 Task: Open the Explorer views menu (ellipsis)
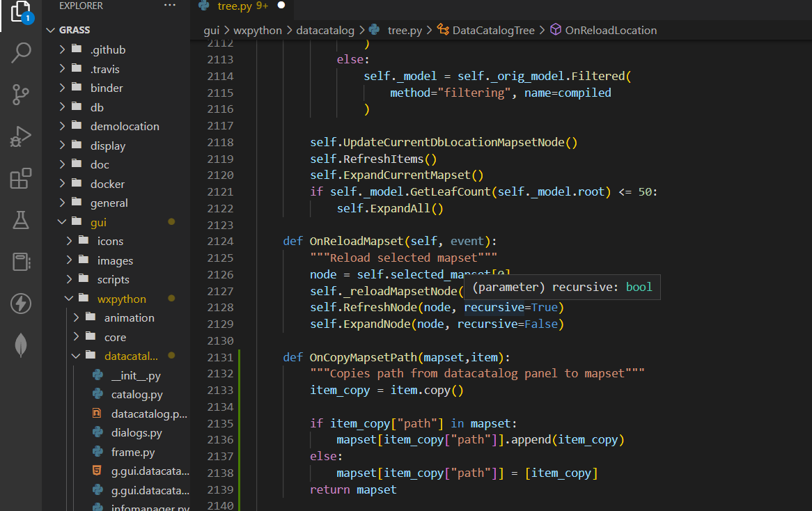click(169, 5)
